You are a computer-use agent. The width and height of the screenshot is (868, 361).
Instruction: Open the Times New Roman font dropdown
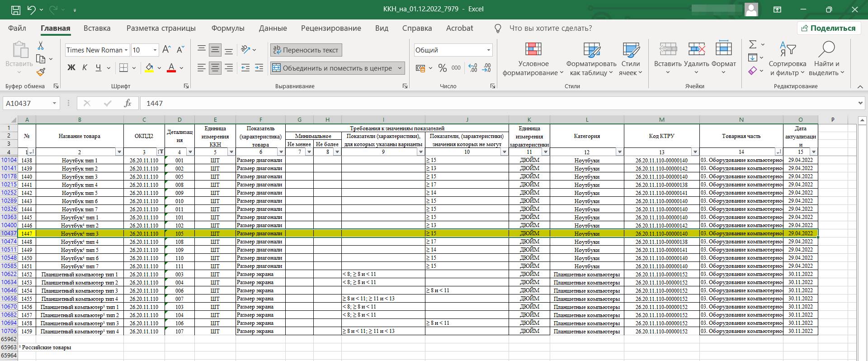coord(126,50)
